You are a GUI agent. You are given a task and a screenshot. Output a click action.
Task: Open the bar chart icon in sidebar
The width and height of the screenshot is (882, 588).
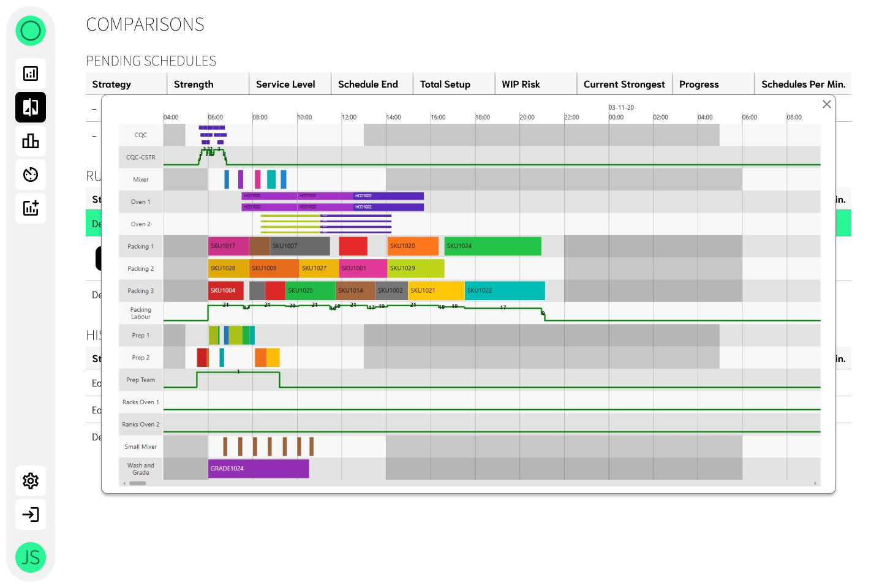click(31, 141)
